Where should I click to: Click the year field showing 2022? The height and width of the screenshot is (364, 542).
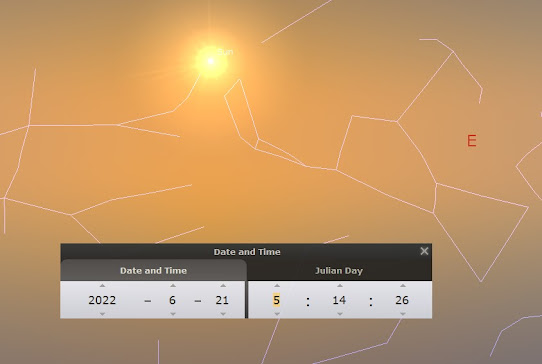[x=102, y=300]
